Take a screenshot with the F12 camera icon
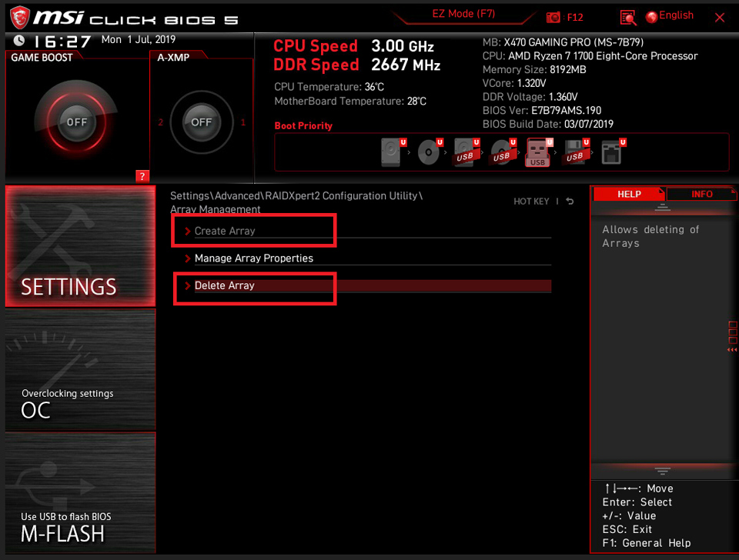This screenshot has height=560, width=739. pos(553,18)
